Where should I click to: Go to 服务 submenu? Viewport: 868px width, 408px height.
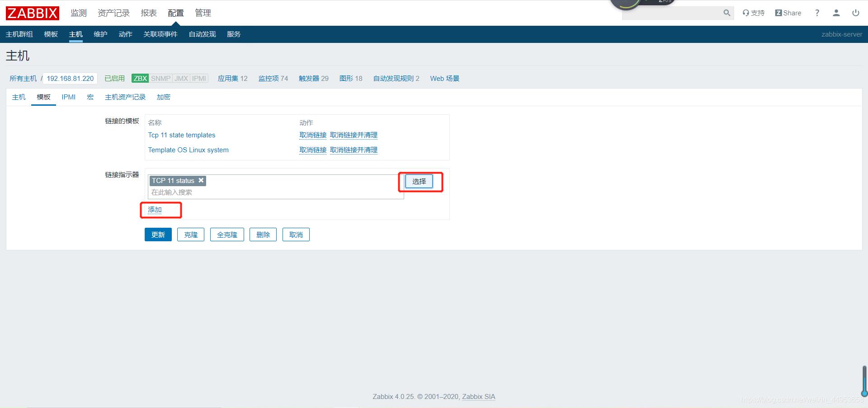pyautogui.click(x=234, y=34)
